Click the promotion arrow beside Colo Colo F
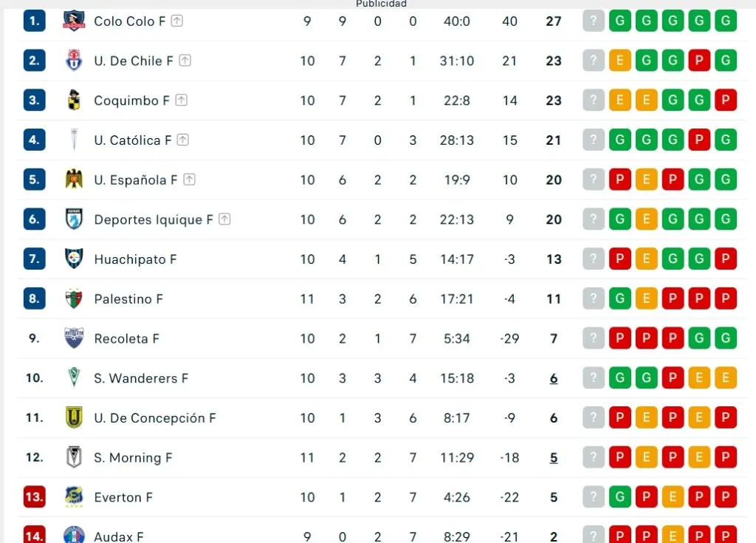 (176, 20)
